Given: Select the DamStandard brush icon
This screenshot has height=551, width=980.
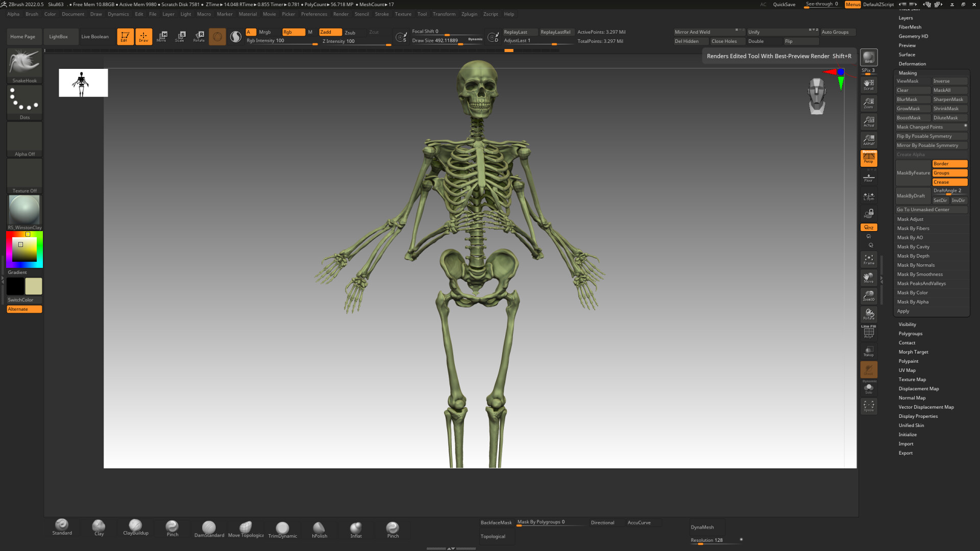Looking at the screenshot, I should pyautogui.click(x=209, y=528).
